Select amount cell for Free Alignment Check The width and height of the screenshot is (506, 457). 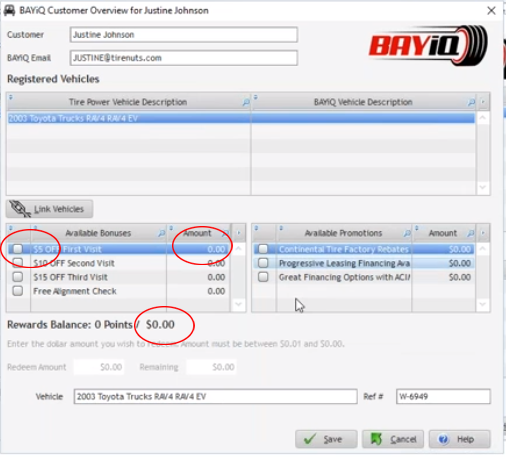pyautogui.click(x=198, y=291)
